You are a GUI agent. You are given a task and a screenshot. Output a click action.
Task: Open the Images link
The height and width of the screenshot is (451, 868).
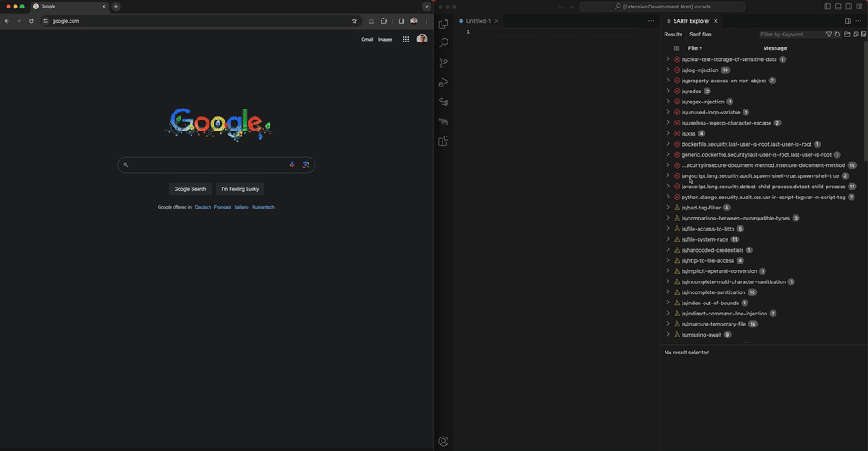click(386, 39)
